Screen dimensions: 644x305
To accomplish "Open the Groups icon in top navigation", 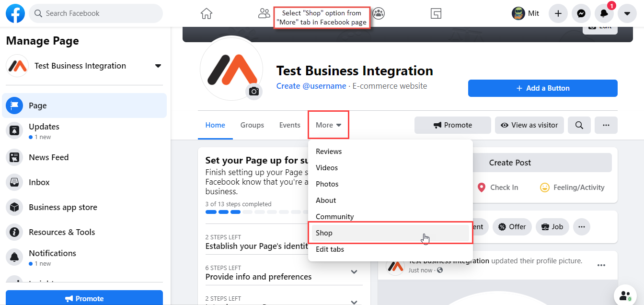I will click(379, 13).
